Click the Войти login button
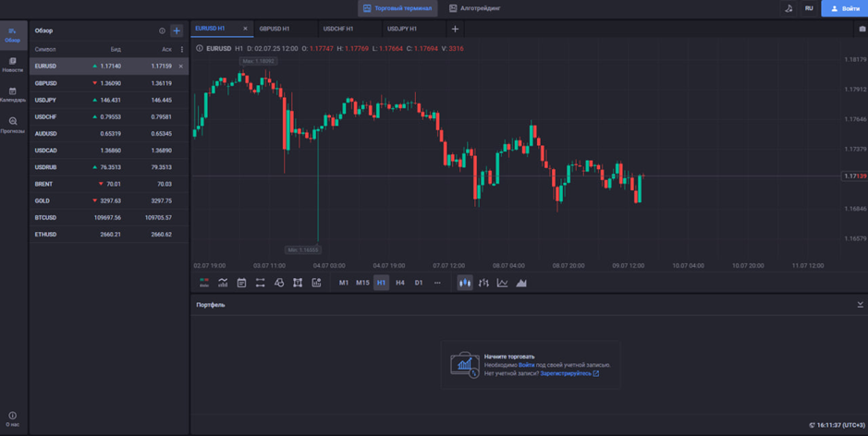The height and width of the screenshot is (436, 868). (x=845, y=8)
